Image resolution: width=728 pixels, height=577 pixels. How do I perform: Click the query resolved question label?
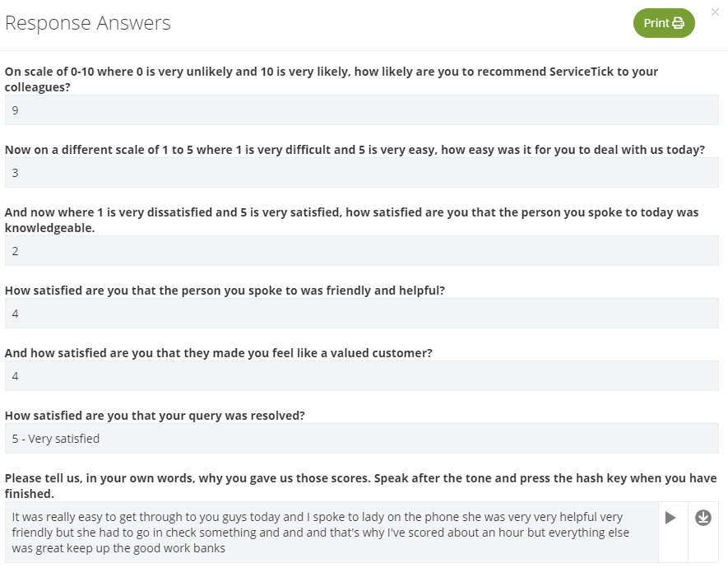pyautogui.click(x=155, y=416)
